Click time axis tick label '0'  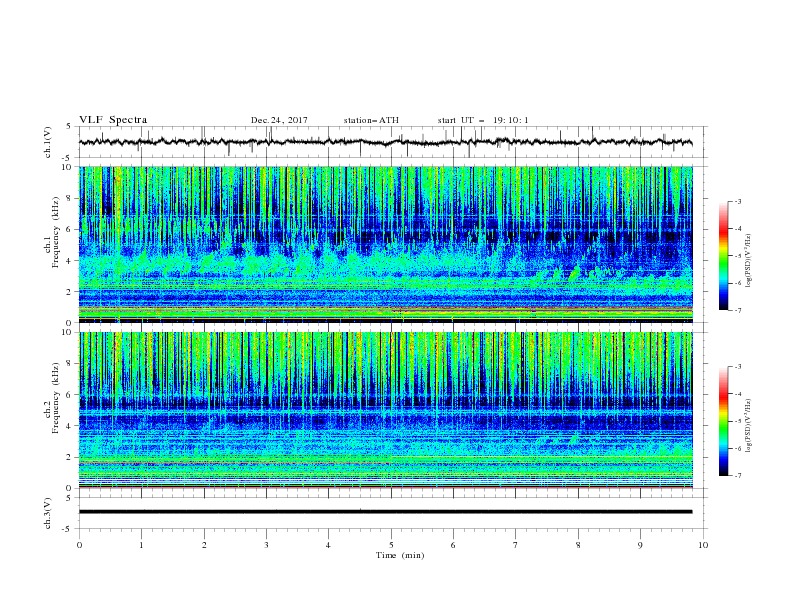coord(79,545)
